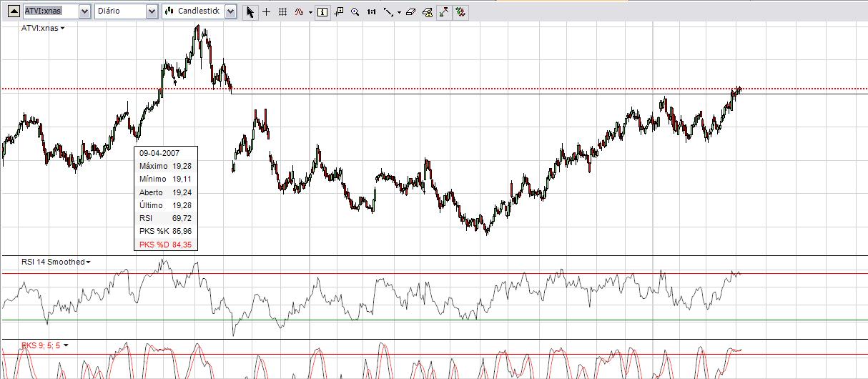Click the alert warning icon
Screen dimensions: 868x379
tap(427, 12)
